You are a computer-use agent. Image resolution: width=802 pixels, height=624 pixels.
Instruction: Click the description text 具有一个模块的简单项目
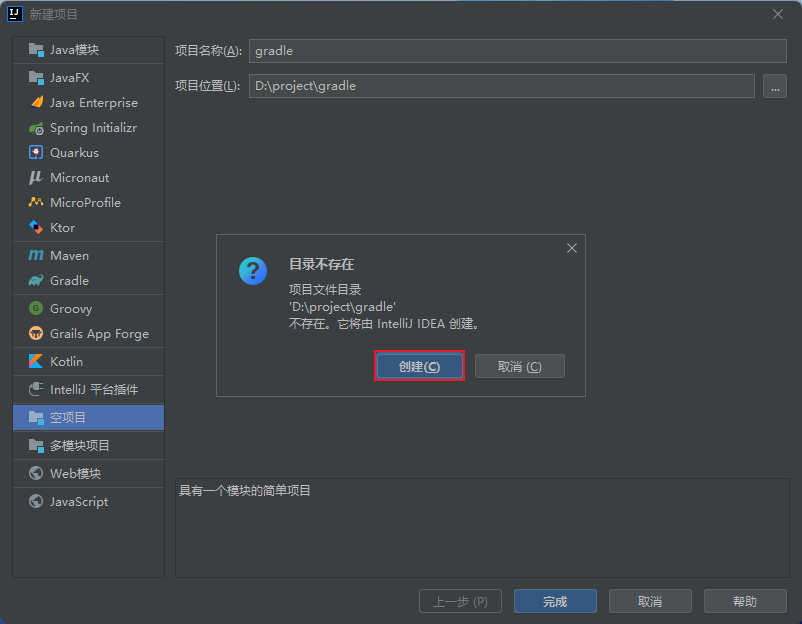click(x=245, y=491)
